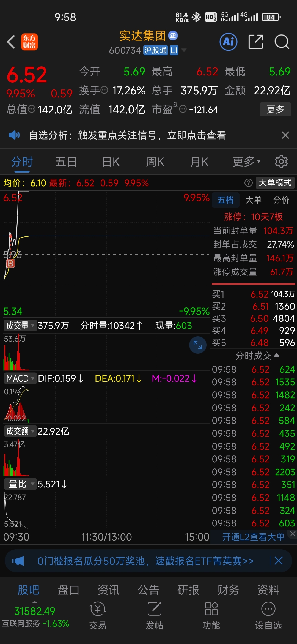The height and width of the screenshot is (644, 297).
Task: Tap the 买5 6.48 order row
Action: pyautogui.click(x=253, y=343)
